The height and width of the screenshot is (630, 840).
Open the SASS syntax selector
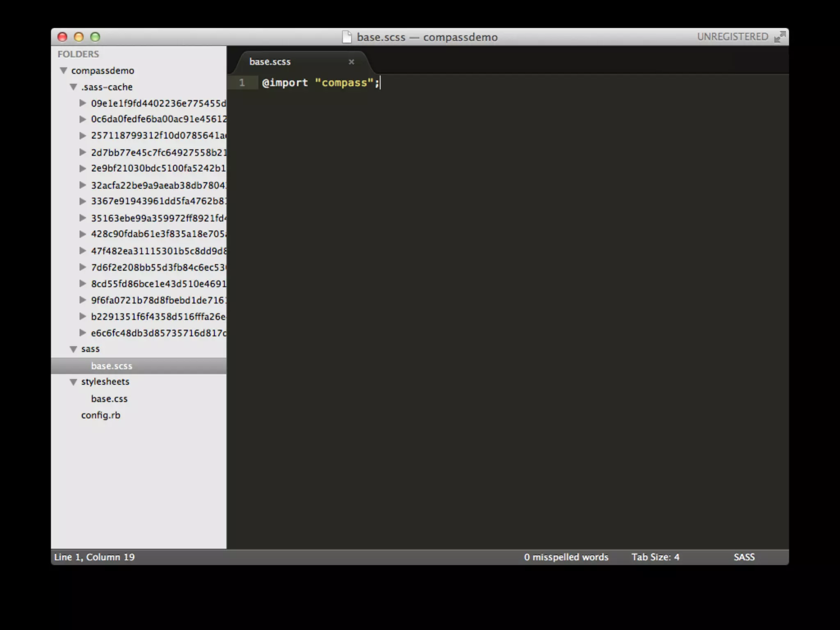744,557
